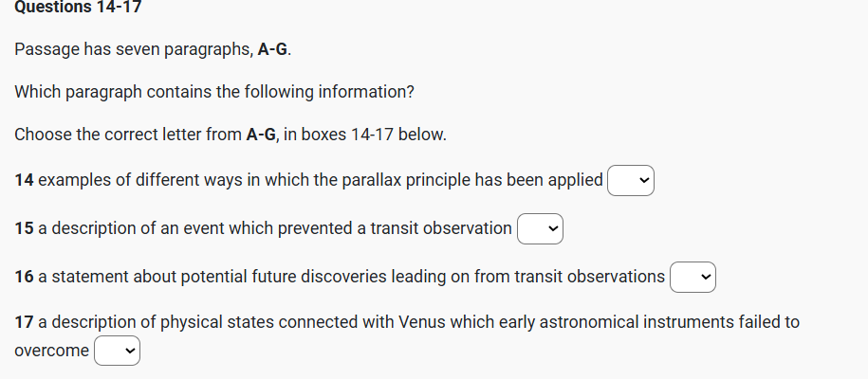This screenshot has width=868, height=379.
Task: Click the bold question number 17
Action: click(25, 322)
